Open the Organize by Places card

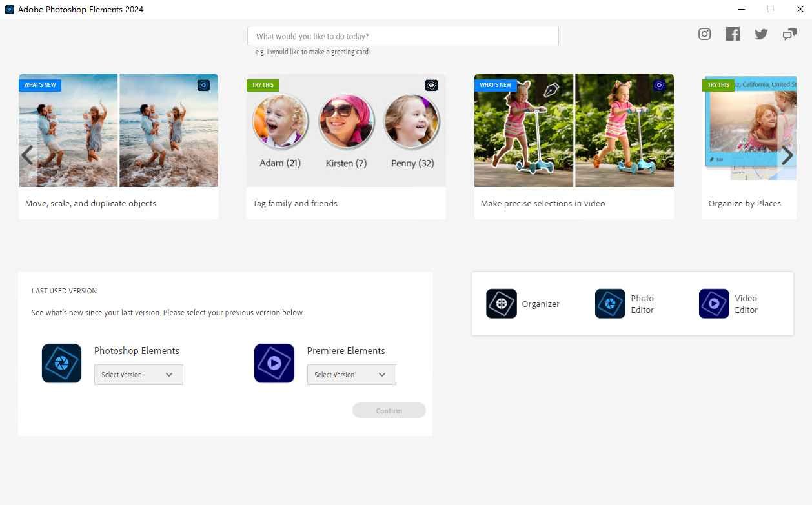coord(749,146)
